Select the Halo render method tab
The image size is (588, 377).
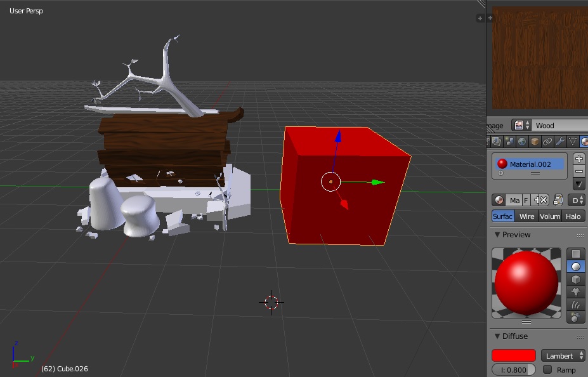(x=573, y=216)
